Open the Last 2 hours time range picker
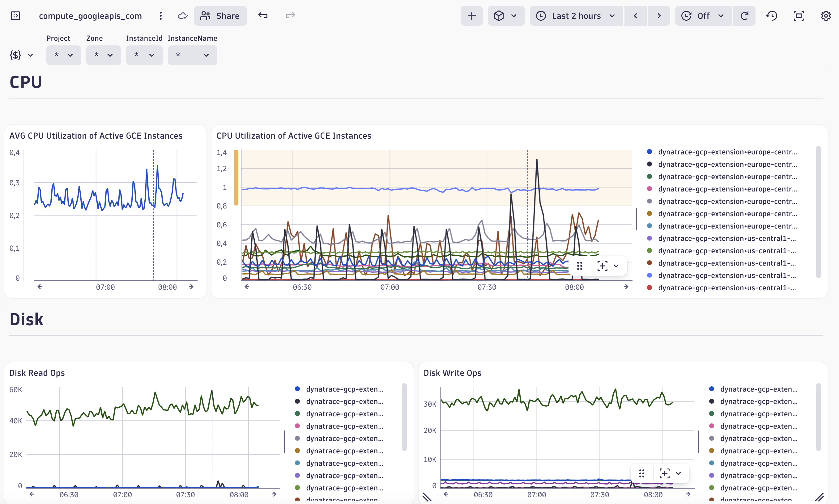The width and height of the screenshot is (839, 504). pos(576,16)
